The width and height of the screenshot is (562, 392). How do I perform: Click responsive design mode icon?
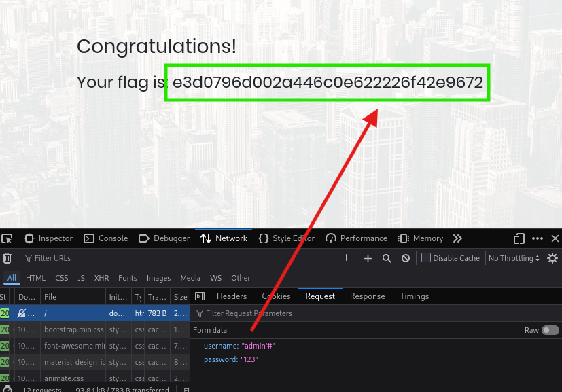pyautogui.click(x=519, y=238)
